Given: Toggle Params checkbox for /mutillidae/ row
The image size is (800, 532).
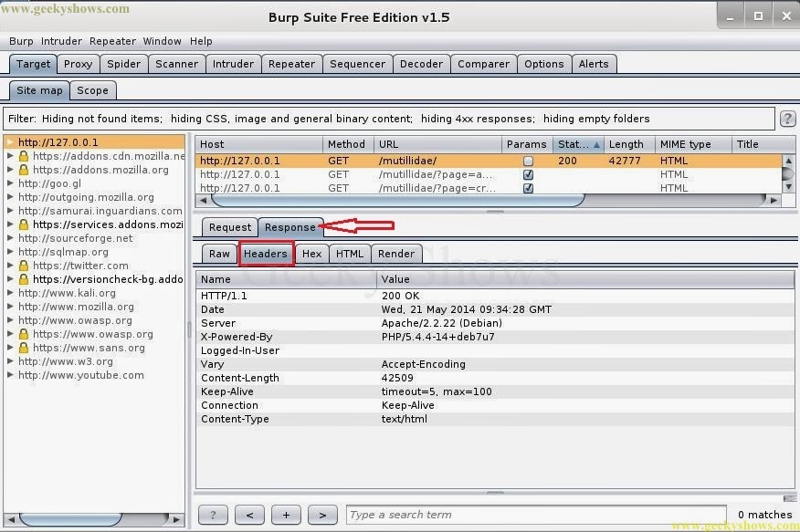Looking at the screenshot, I should point(528,162).
